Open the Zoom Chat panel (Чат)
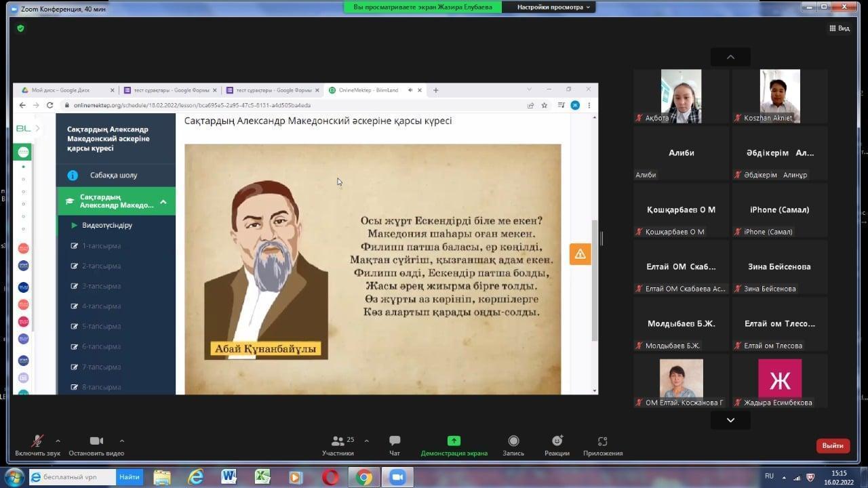Viewport: 868px width, 488px height. pyautogui.click(x=395, y=445)
